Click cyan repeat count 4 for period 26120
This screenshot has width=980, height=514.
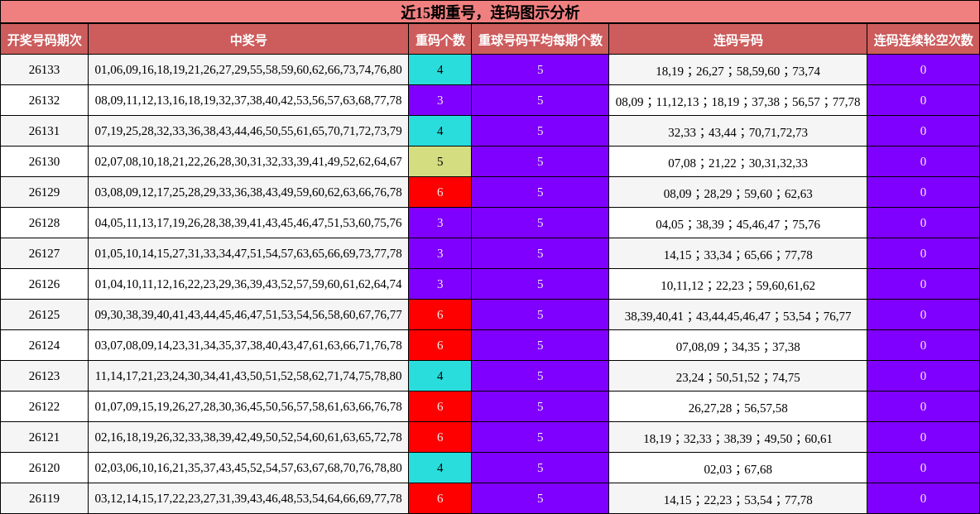click(440, 468)
